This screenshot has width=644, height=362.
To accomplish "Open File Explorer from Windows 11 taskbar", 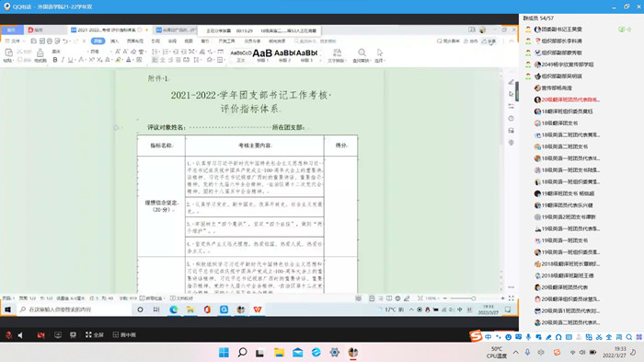I will click(x=280, y=353).
